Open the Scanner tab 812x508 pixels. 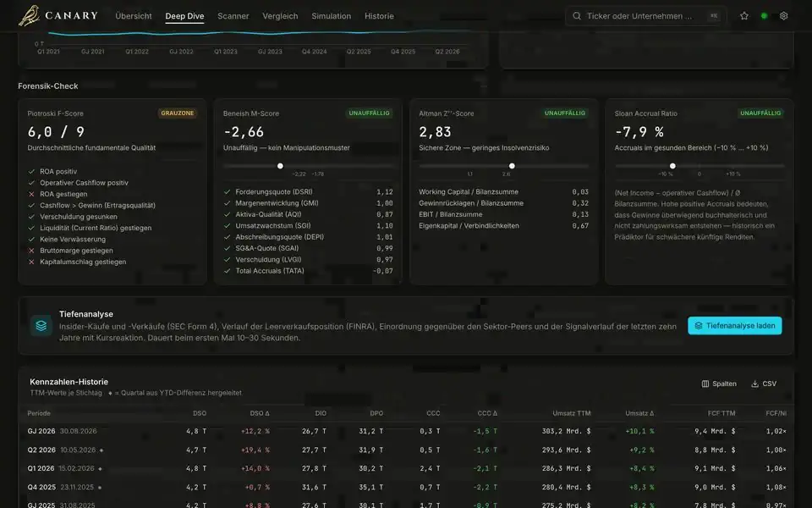[233, 16]
